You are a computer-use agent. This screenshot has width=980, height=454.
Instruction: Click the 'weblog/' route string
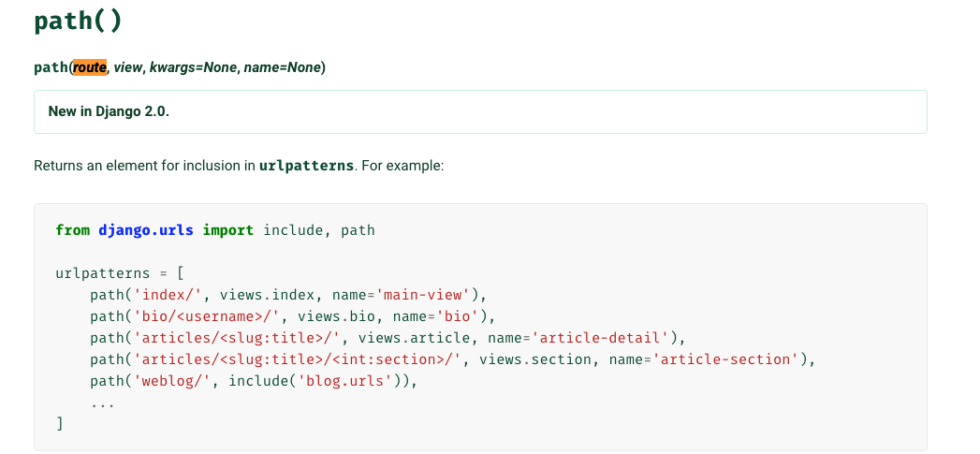coord(173,380)
